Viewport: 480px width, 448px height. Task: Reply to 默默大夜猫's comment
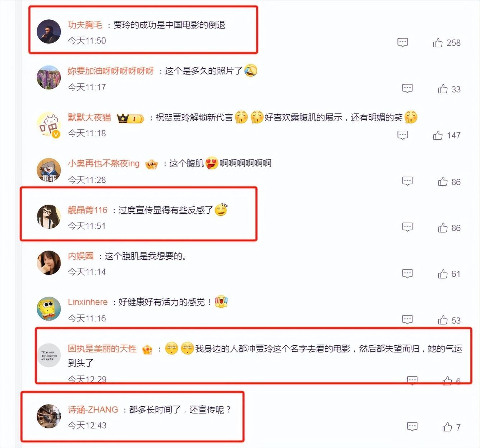pyautogui.click(x=402, y=135)
